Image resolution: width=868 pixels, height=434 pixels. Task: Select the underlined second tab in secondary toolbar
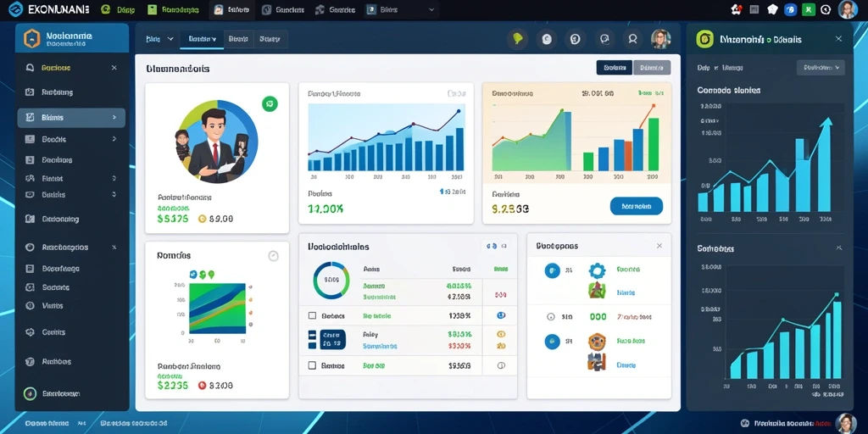pos(202,39)
